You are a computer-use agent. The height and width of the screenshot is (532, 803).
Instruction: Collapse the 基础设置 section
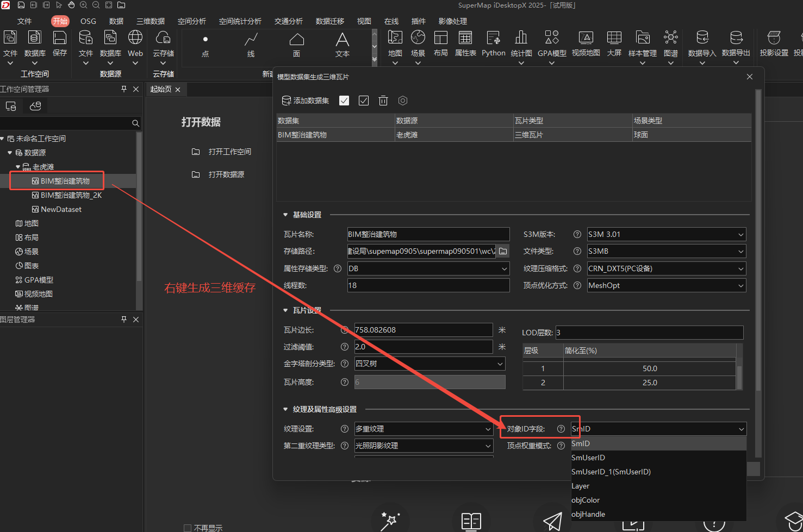click(x=285, y=215)
